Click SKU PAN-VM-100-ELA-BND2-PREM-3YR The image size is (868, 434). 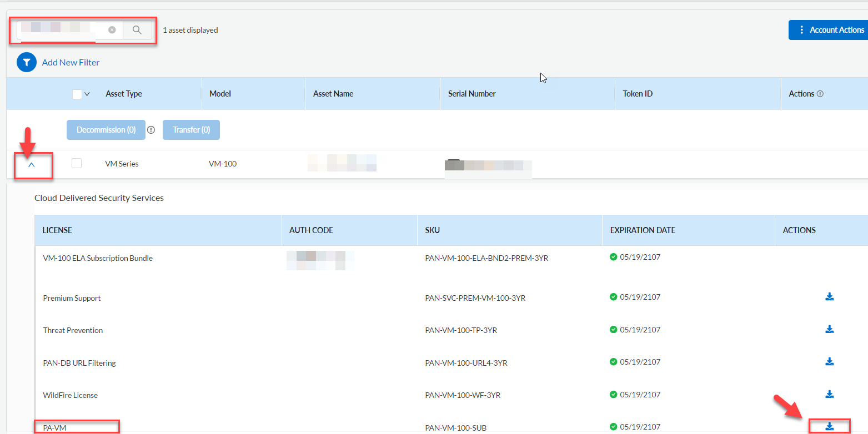click(x=486, y=258)
